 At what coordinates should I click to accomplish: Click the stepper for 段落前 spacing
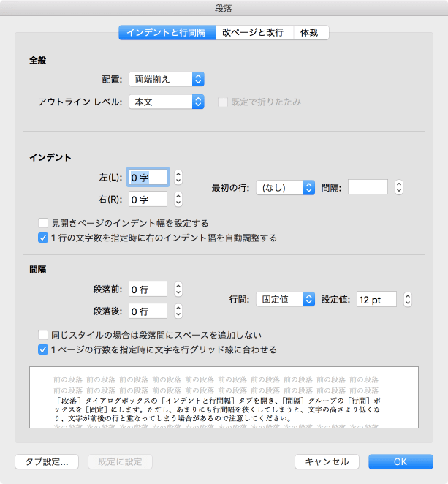tap(178, 290)
